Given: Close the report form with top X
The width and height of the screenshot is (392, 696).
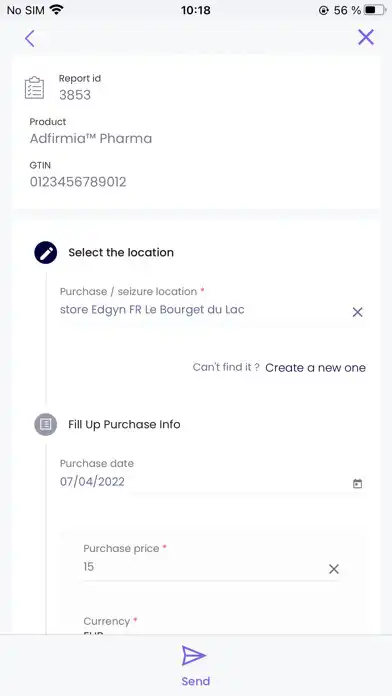Looking at the screenshot, I should [366, 37].
